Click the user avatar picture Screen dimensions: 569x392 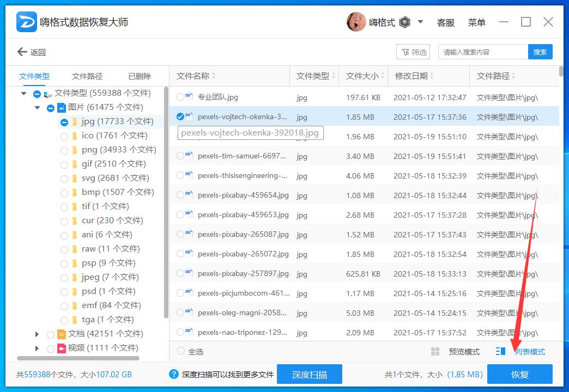tap(356, 22)
